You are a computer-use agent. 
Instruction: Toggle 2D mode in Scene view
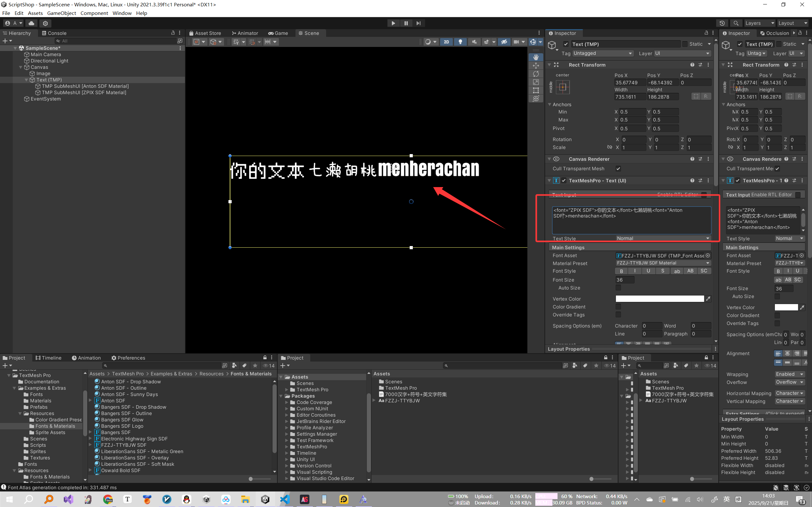[x=446, y=42]
